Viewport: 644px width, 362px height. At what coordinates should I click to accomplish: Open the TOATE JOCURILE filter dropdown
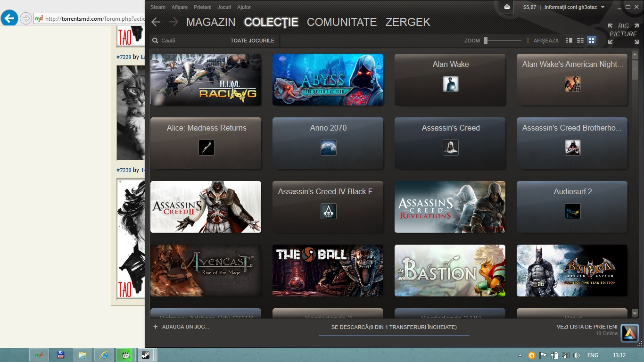pyautogui.click(x=252, y=41)
